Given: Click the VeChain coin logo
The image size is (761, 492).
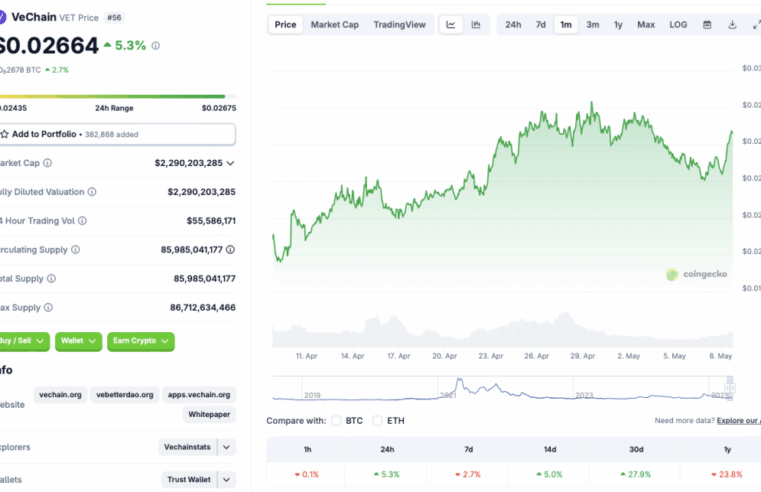Looking at the screenshot, I should pyautogui.click(x=2, y=17).
